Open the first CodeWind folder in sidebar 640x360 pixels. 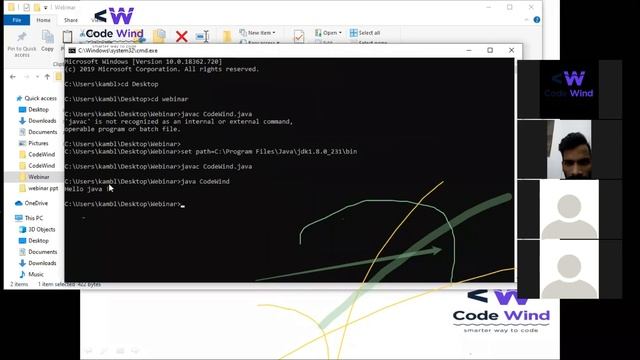point(37,154)
